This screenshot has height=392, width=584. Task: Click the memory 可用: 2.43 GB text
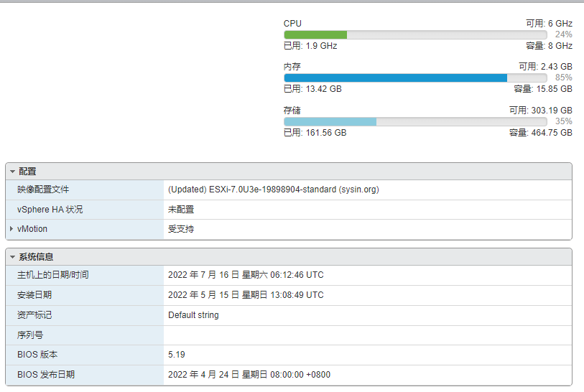coord(546,67)
